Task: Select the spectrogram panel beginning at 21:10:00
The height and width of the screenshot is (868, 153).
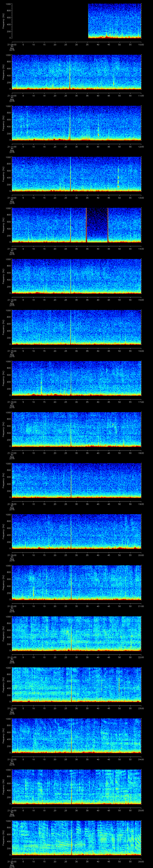Action: pos(77,72)
